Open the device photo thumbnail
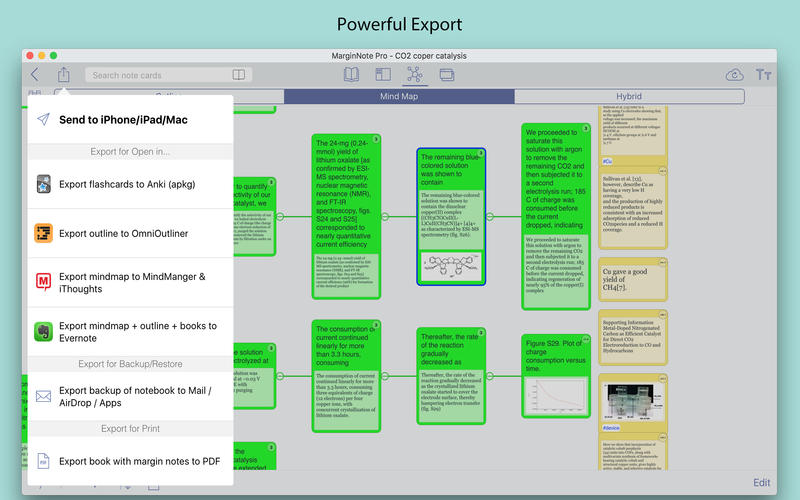The image size is (800, 500). 633,402
